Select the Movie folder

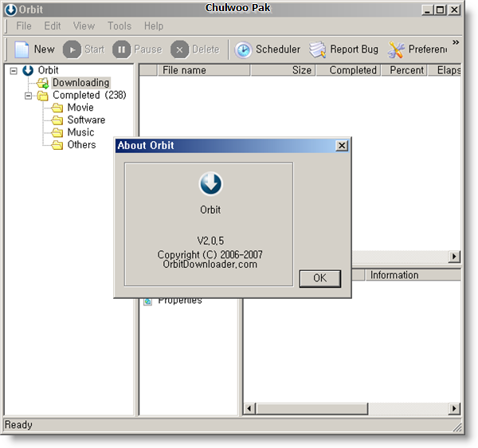(x=80, y=108)
